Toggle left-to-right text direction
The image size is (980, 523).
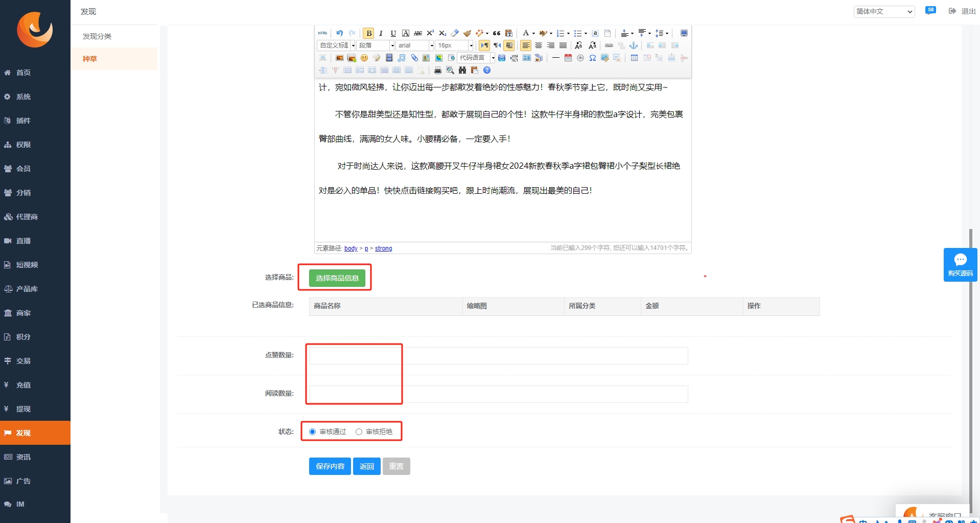click(484, 46)
